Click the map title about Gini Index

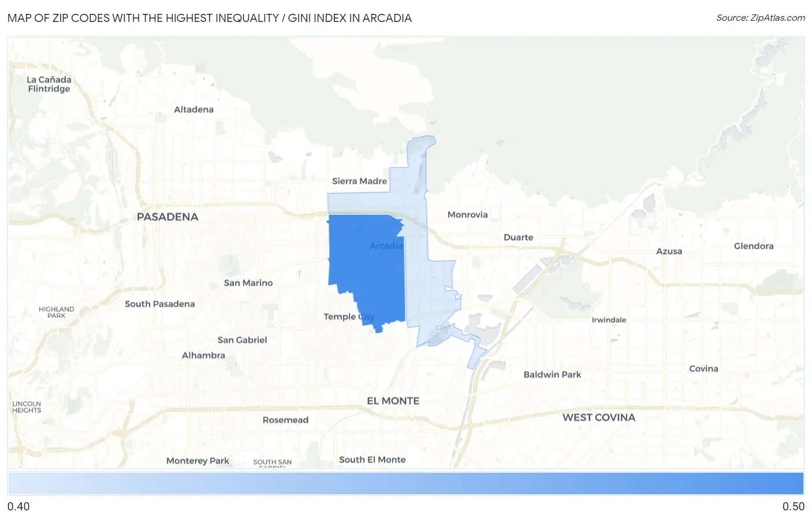click(x=210, y=18)
